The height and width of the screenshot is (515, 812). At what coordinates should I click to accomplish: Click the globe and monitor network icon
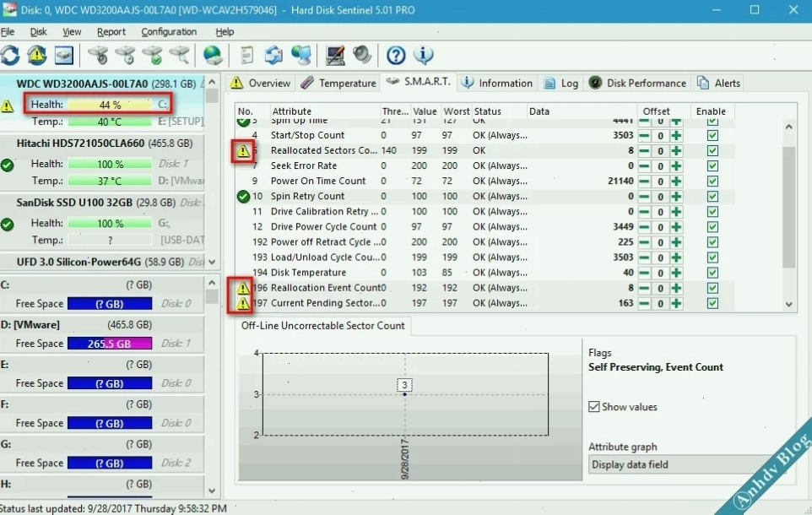301,55
